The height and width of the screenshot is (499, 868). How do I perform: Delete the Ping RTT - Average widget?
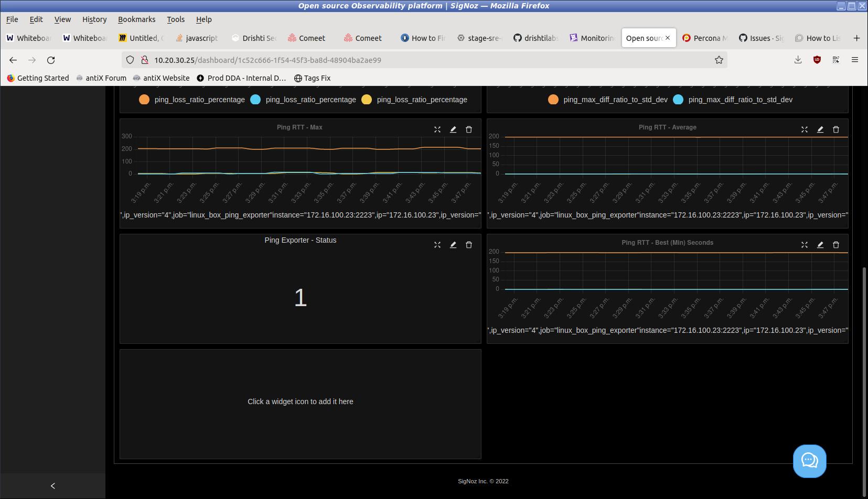836,129
